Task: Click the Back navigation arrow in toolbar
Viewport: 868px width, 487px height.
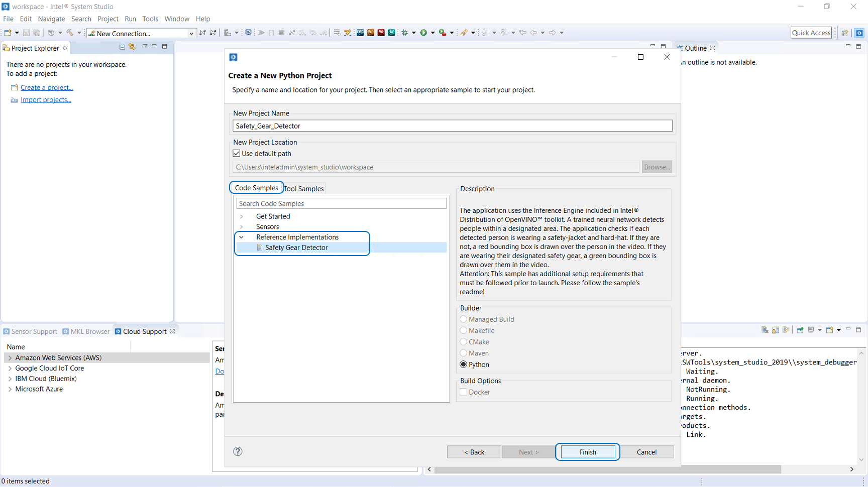Action: click(533, 33)
